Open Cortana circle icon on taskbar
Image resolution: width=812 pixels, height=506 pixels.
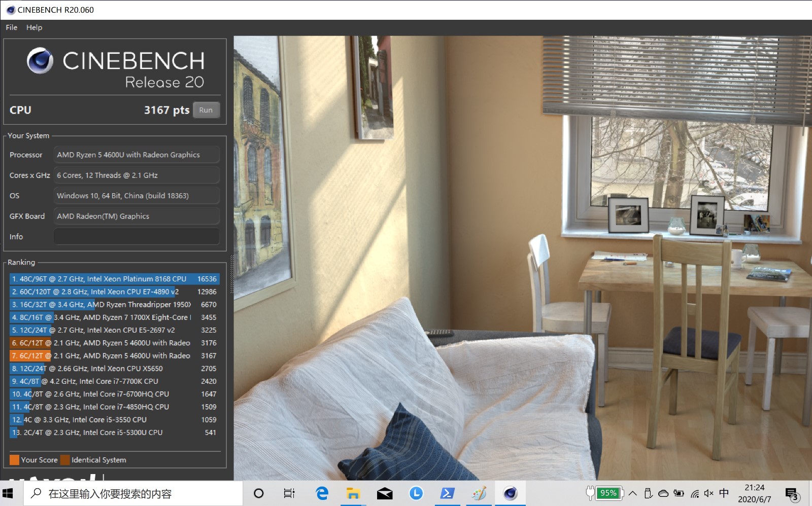pos(258,493)
